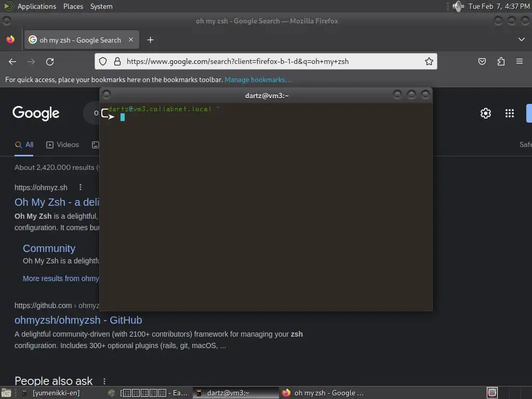Open the Places menu
The width and height of the screenshot is (532, 399).
pos(73,6)
